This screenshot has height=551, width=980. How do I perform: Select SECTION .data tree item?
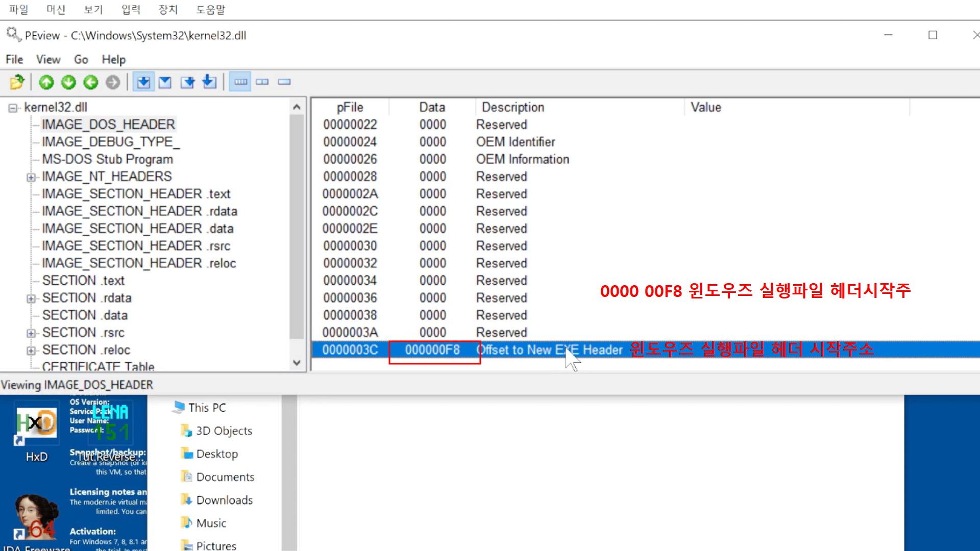(85, 315)
